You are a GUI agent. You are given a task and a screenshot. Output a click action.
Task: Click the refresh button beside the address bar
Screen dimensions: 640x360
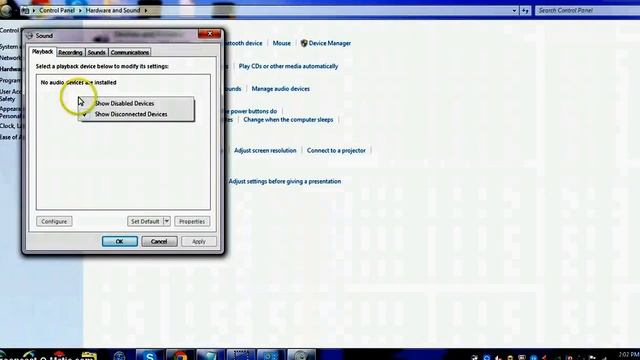[x=525, y=11]
